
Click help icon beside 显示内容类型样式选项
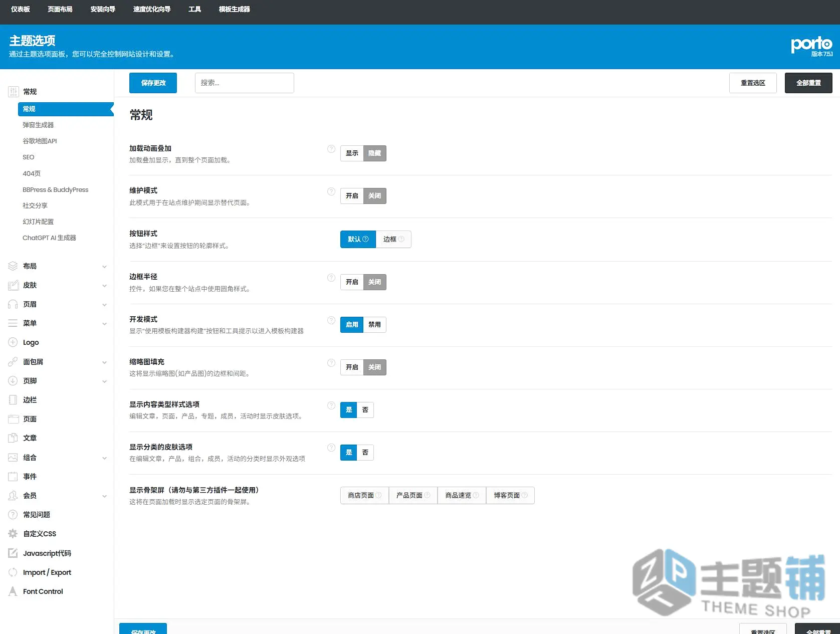coord(331,405)
